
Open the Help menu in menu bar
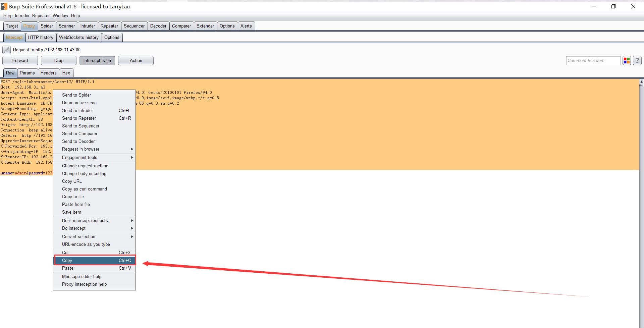(75, 16)
